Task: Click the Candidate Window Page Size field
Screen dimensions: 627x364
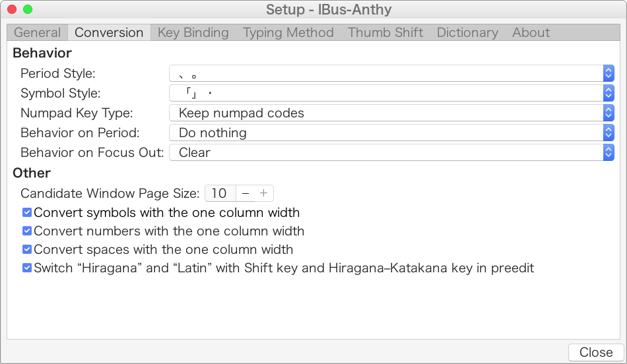Action: 220,193
